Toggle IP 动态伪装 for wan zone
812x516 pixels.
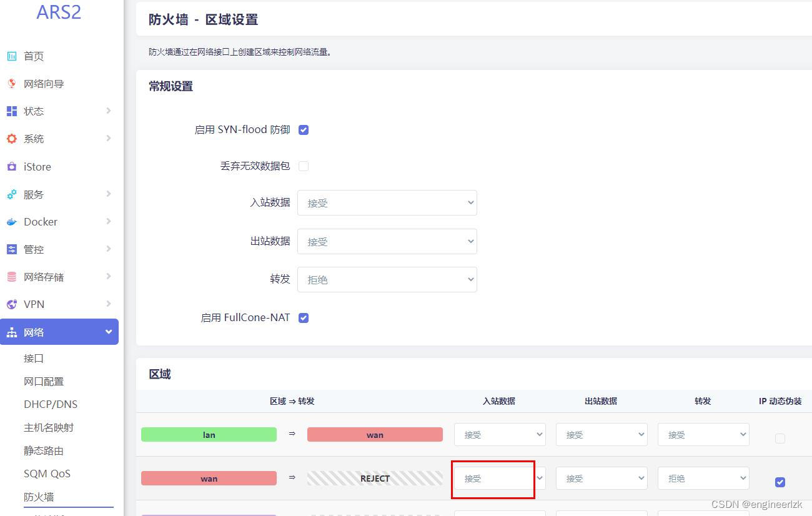[x=780, y=482]
